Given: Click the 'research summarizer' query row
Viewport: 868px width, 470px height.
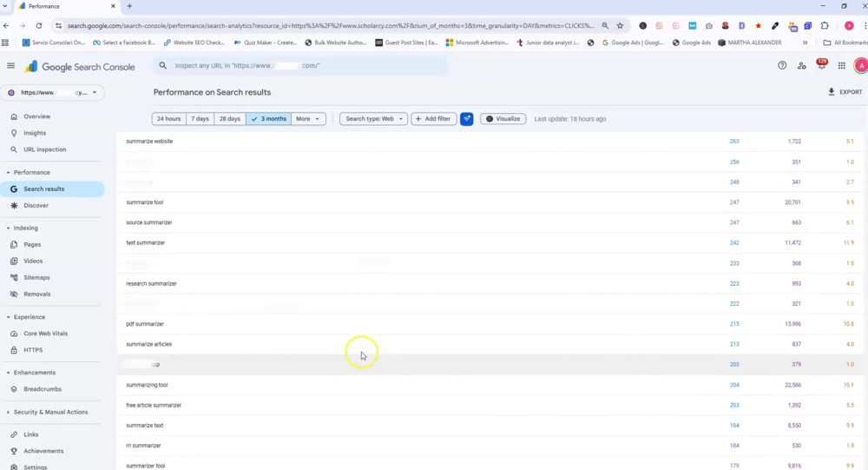Looking at the screenshot, I should pos(490,283).
